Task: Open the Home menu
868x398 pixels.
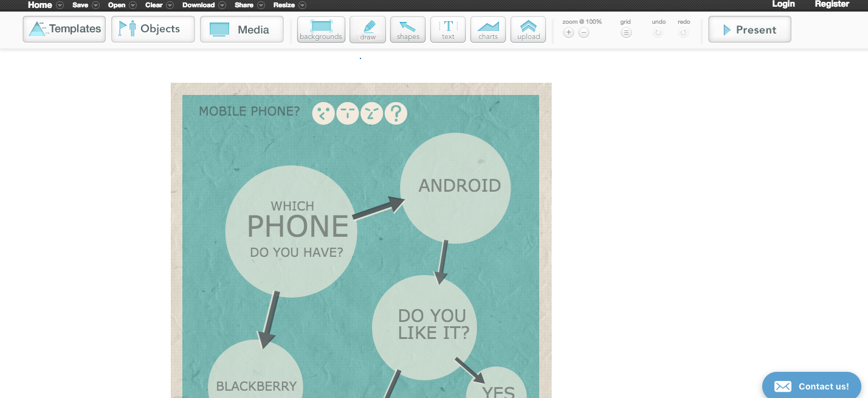Action: coord(40,5)
